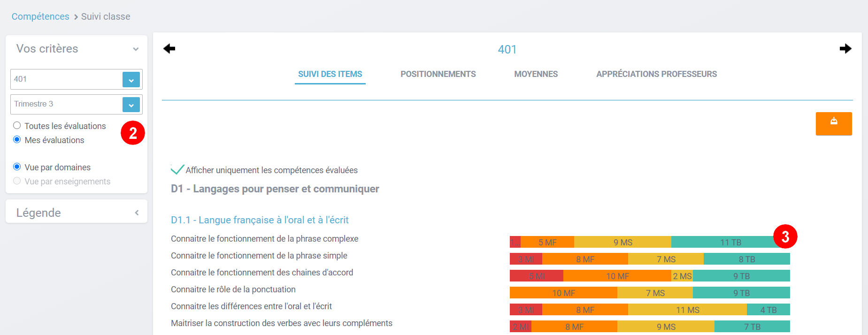The width and height of the screenshot is (868, 335).
Task: Click the orange export button
Action: point(833,123)
